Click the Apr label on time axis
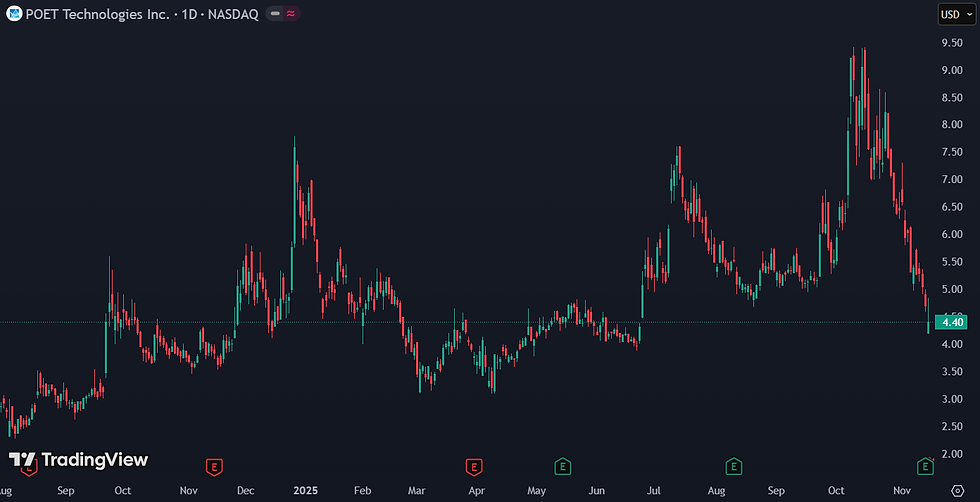This screenshot has width=980, height=502. point(477,491)
